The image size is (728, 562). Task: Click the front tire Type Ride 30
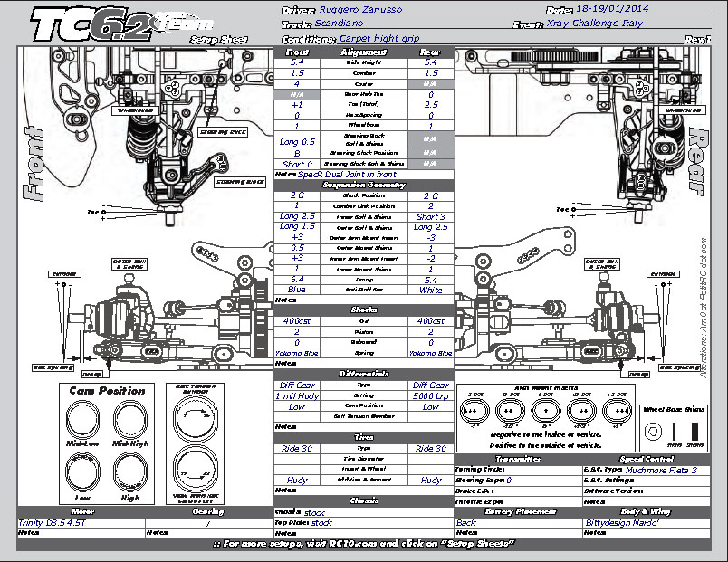pos(297,449)
